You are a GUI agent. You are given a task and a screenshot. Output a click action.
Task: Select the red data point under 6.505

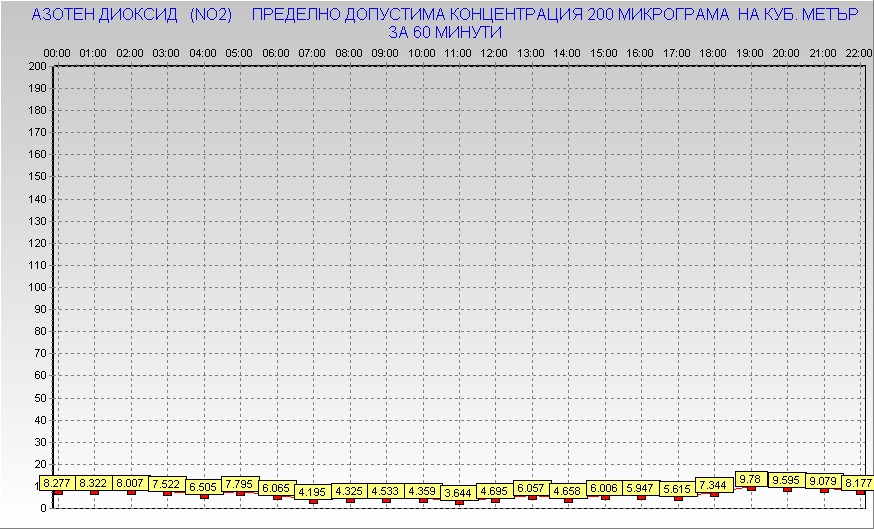tap(204, 496)
